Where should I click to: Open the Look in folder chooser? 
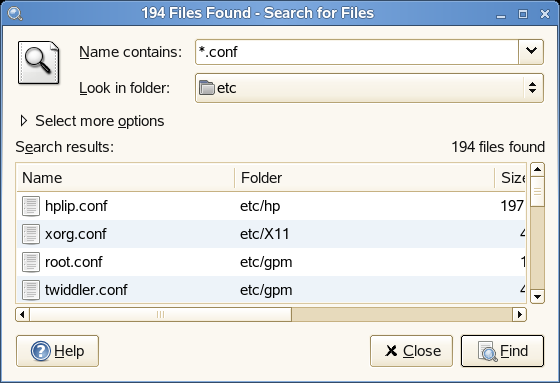point(369,88)
